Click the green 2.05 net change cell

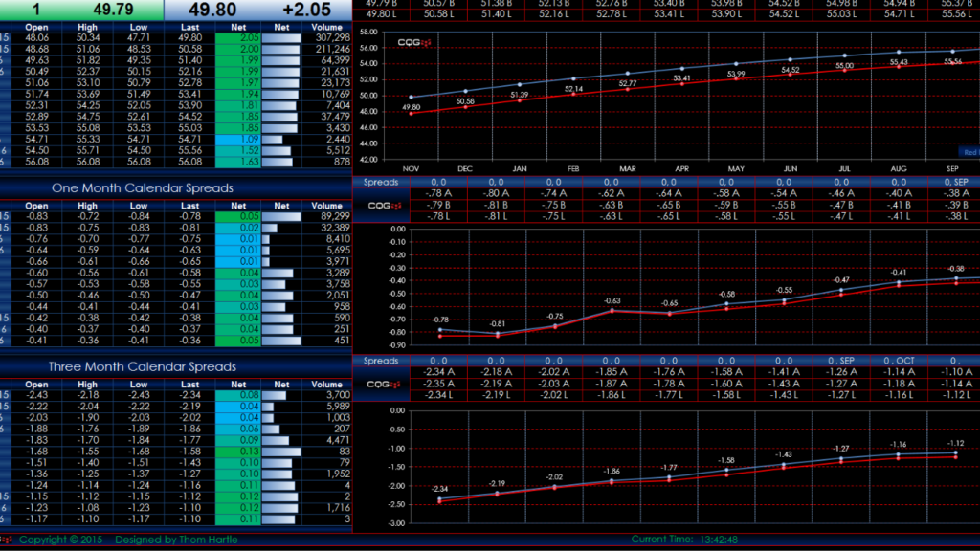(x=237, y=37)
